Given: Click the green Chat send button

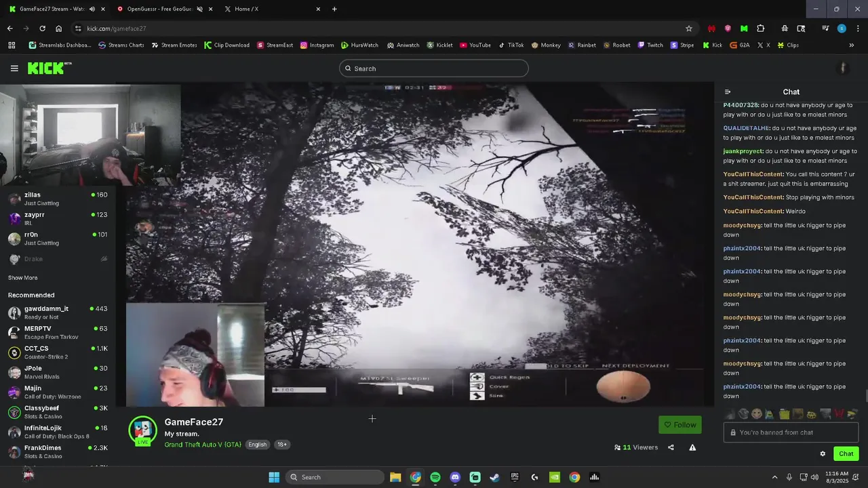Looking at the screenshot, I should pos(846,454).
